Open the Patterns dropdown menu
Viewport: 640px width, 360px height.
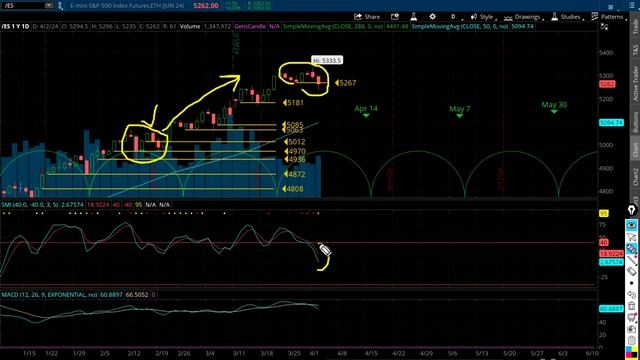point(609,17)
